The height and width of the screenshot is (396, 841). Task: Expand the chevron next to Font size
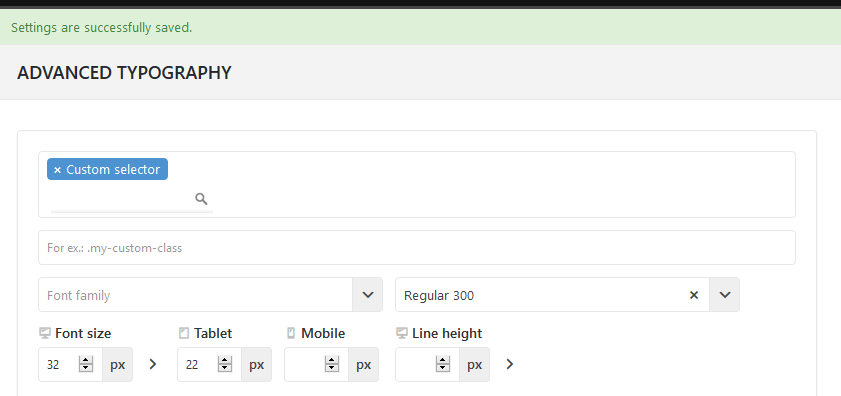point(153,364)
